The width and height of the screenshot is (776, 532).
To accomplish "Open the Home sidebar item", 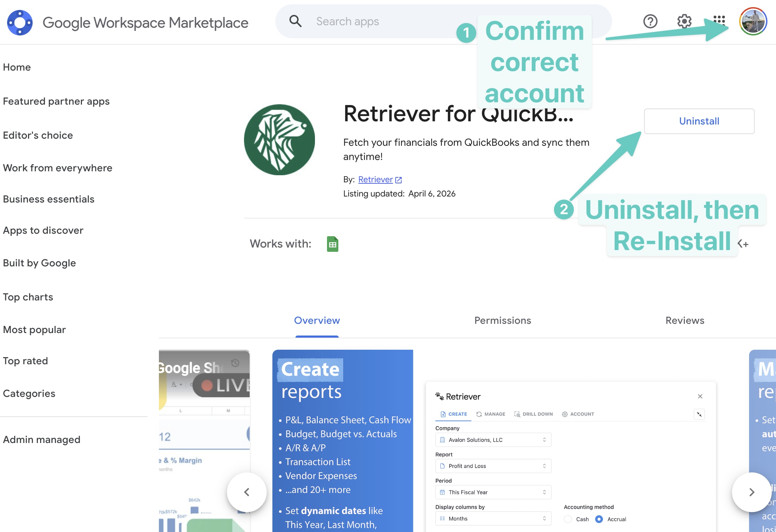I will [x=17, y=67].
